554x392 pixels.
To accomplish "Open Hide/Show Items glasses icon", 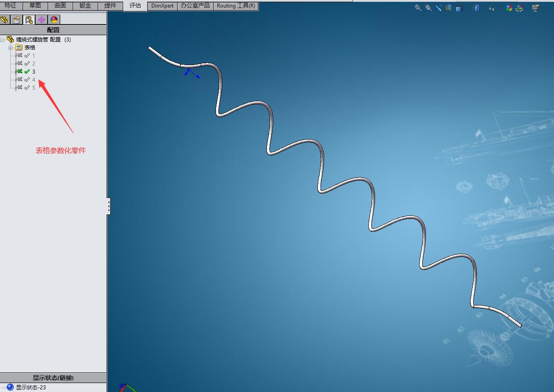I will coord(492,8).
